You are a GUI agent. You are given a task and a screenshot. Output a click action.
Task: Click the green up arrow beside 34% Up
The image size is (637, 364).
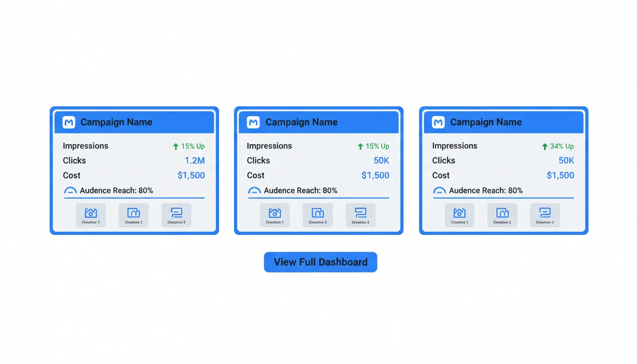tap(545, 146)
